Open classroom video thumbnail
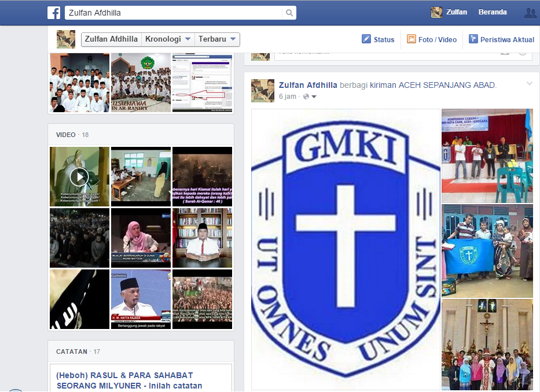Screen dimensions: 540x392 click(141, 176)
